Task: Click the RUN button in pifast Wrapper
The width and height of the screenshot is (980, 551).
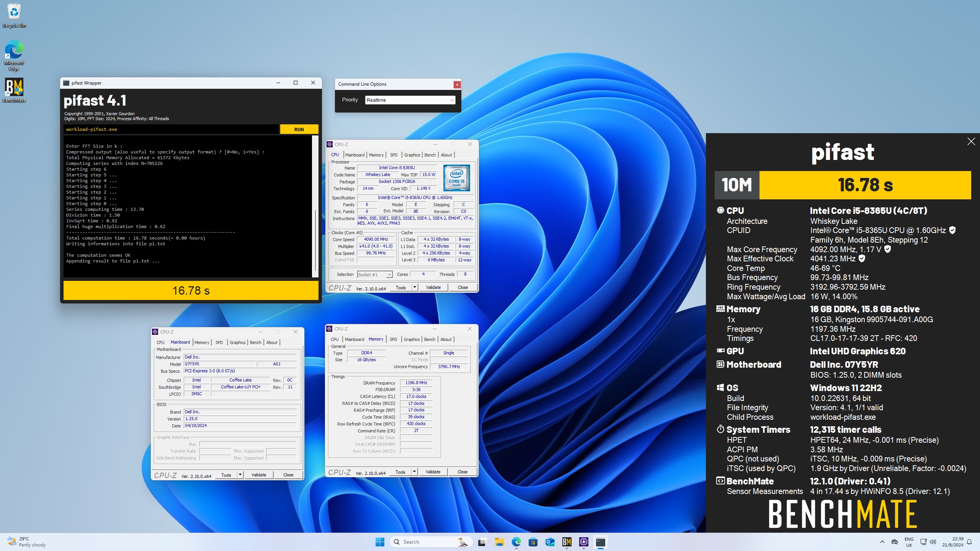Action: (299, 129)
